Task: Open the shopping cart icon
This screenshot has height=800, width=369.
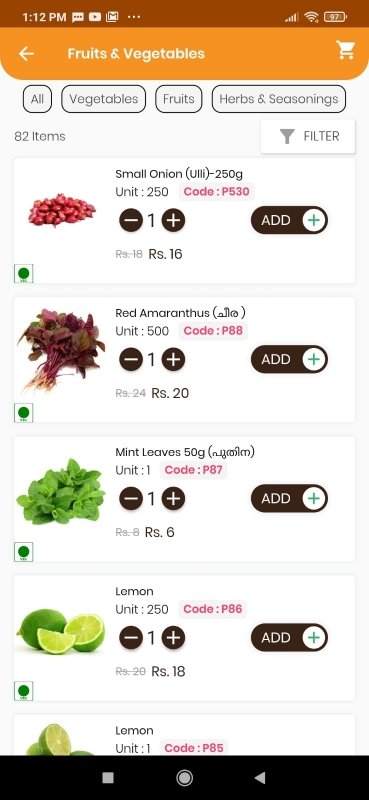Action: (x=346, y=50)
